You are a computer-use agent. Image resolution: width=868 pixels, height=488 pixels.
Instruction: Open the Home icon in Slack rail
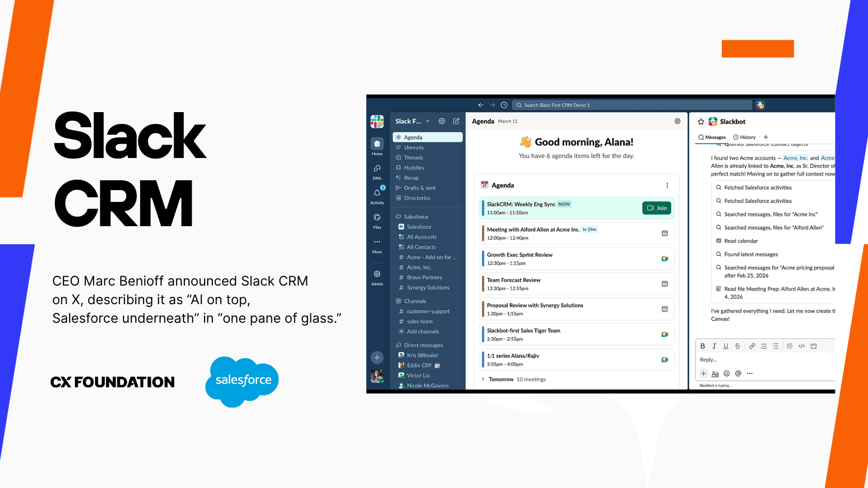click(x=377, y=145)
